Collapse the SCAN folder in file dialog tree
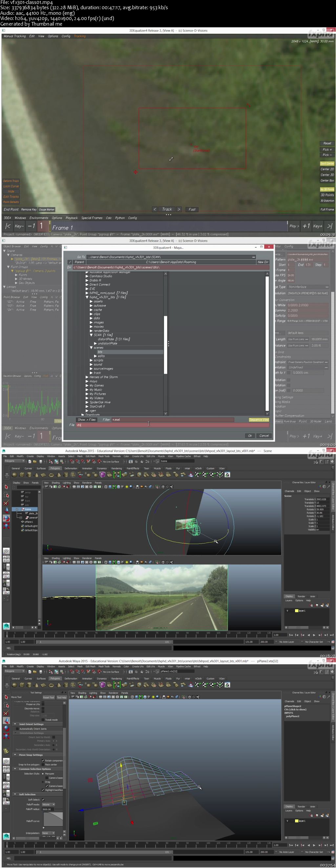The image size is (336, 868). point(91,335)
